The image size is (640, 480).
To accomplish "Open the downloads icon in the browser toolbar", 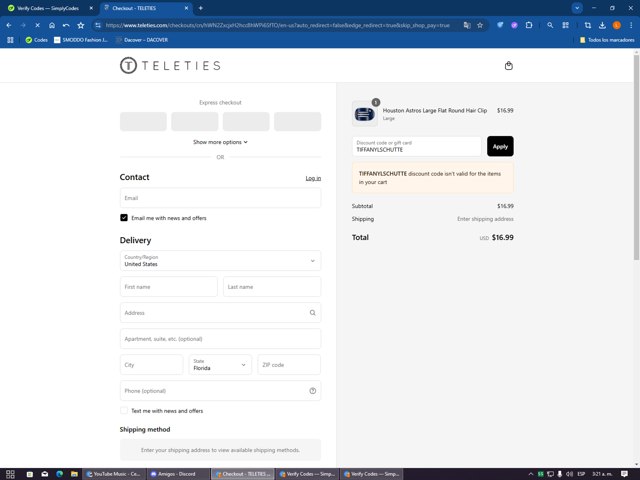I will pyautogui.click(x=602, y=25).
